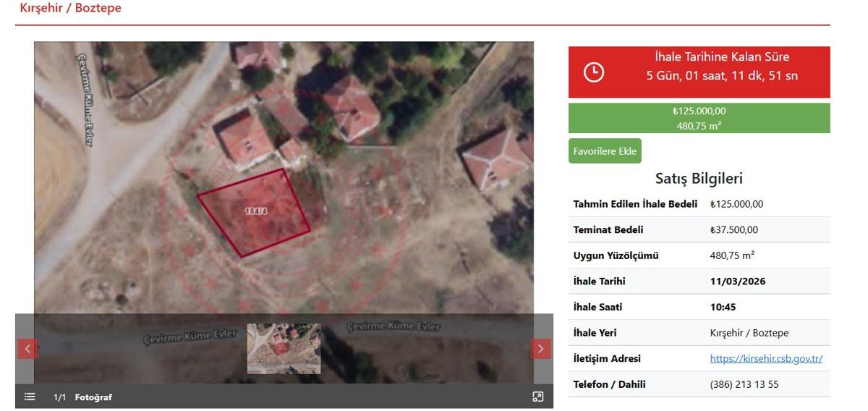Click the phone number (386) 213 13 55

click(744, 384)
